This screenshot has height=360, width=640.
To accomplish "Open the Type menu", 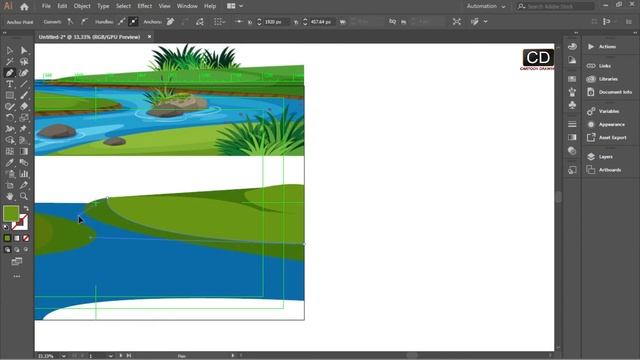I will (x=103, y=6).
